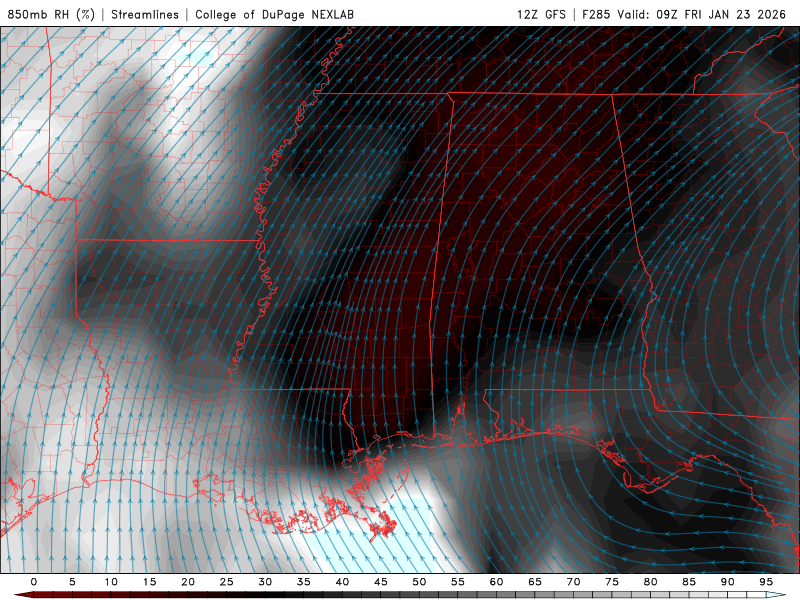Viewport: 800px width, 600px height.
Task: Click the '850mb RH (%)' title text
Action: tap(51, 14)
